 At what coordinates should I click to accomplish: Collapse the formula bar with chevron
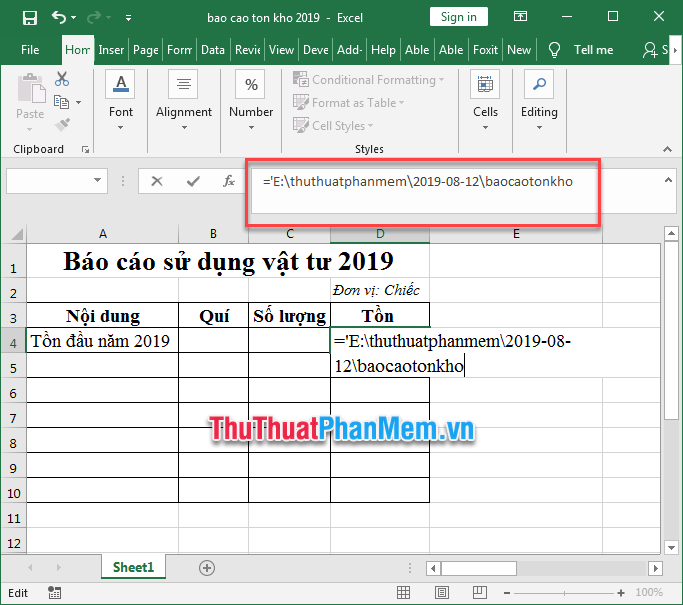click(x=668, y=179)
